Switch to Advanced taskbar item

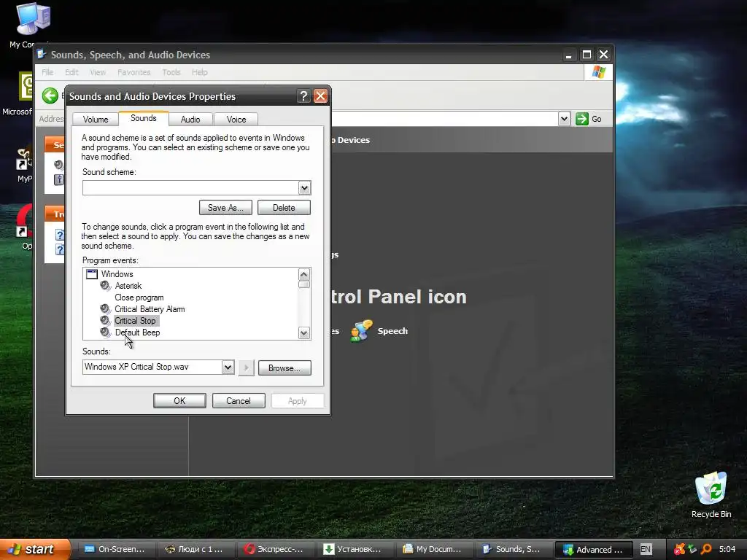pos(594,550)
